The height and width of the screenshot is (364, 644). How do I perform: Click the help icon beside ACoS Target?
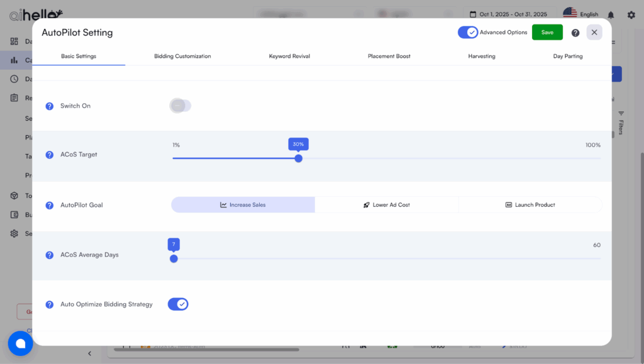[50, 155]
